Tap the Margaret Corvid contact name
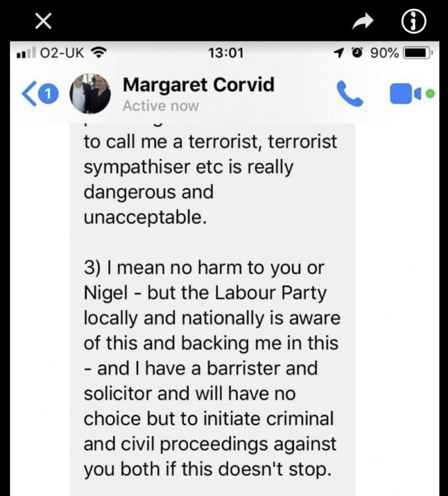448x496 pixels. [x=199, y=85]
